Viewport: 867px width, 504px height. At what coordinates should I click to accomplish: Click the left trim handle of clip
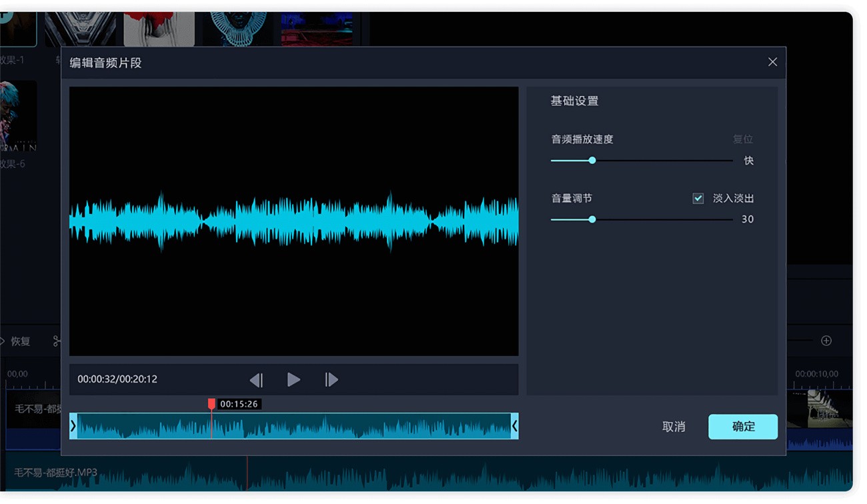point(73,426)
